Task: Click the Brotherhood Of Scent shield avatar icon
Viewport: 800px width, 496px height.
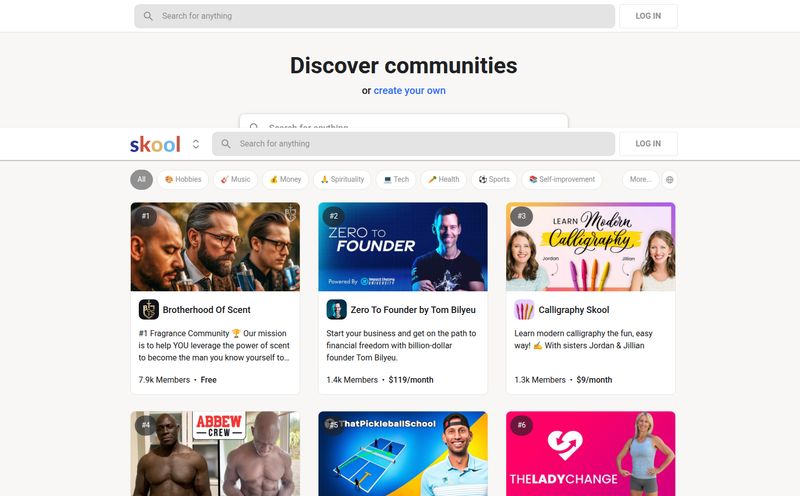Action: click(149, 310)
